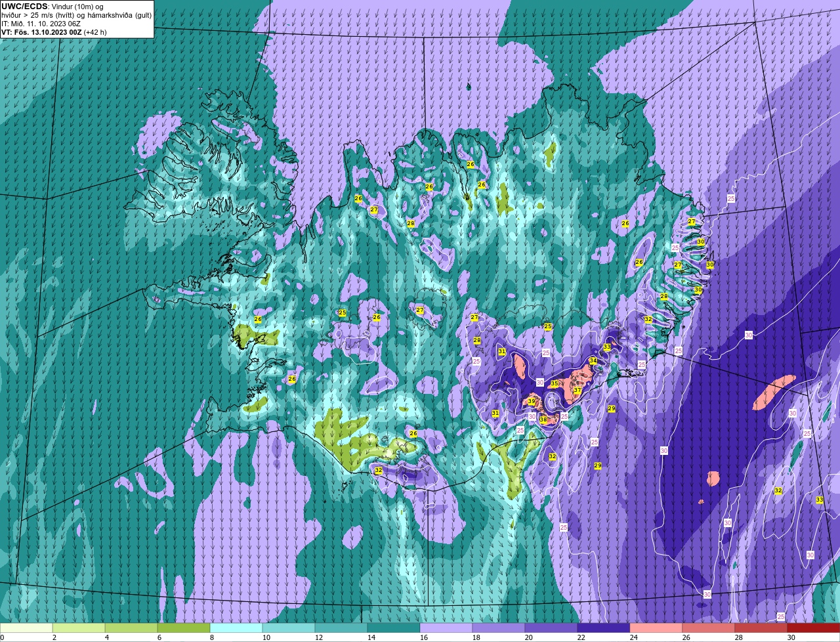Click the yellow max gust label 37
The height and width of the screenshot is (642, 840).
click(x=577, y=390)
